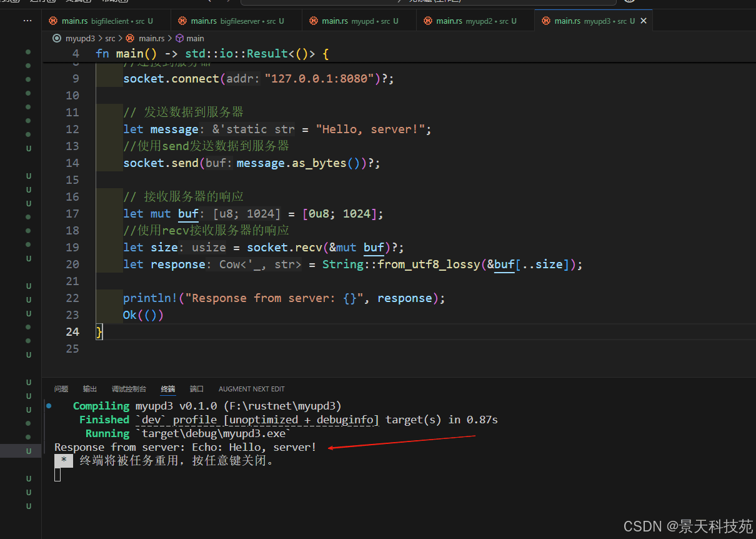Switch to the 输出 panel tab

(x=90, y=389)
